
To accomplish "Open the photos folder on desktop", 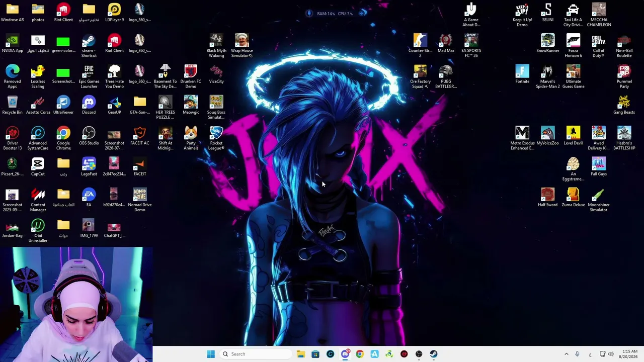I will (38, 13).
